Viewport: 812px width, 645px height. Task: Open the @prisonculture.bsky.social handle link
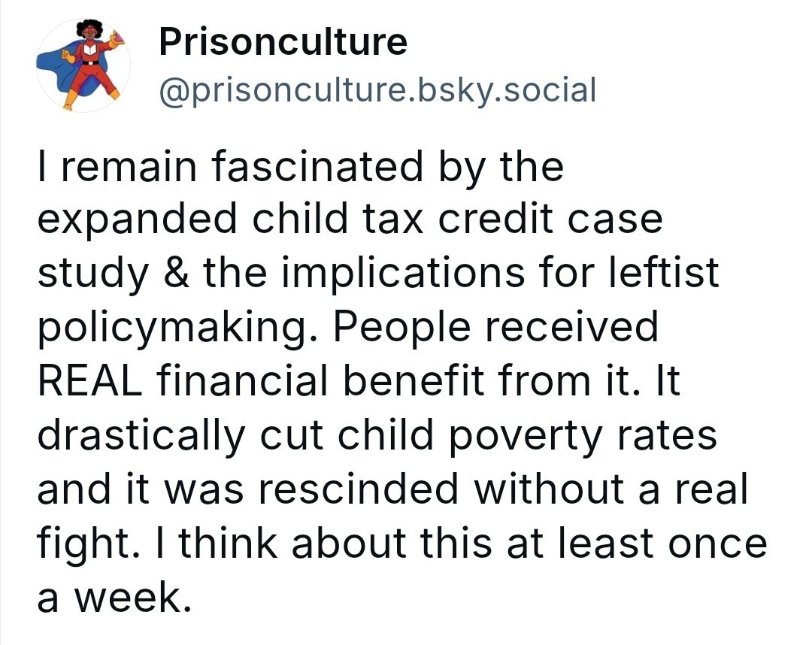[x=377, y=90]
